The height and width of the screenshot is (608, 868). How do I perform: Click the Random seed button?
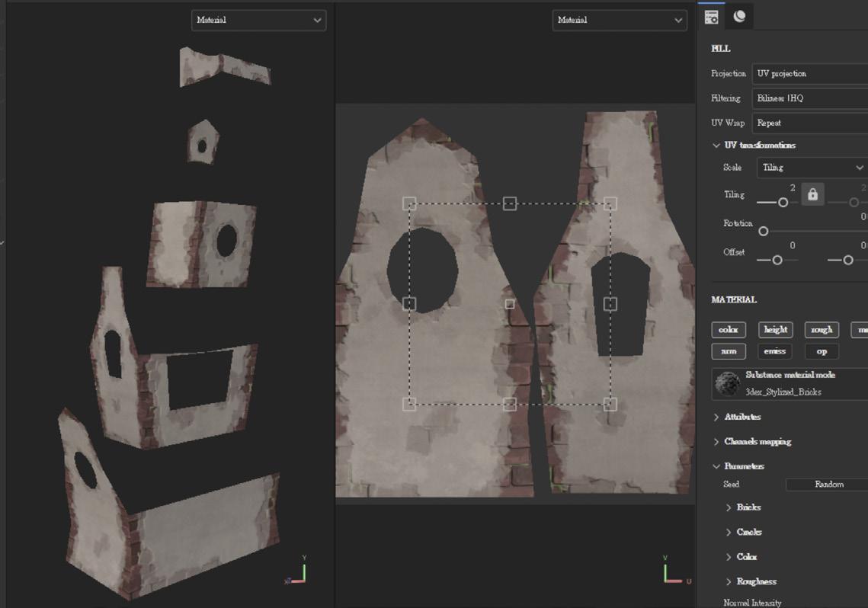coord(828,485)
